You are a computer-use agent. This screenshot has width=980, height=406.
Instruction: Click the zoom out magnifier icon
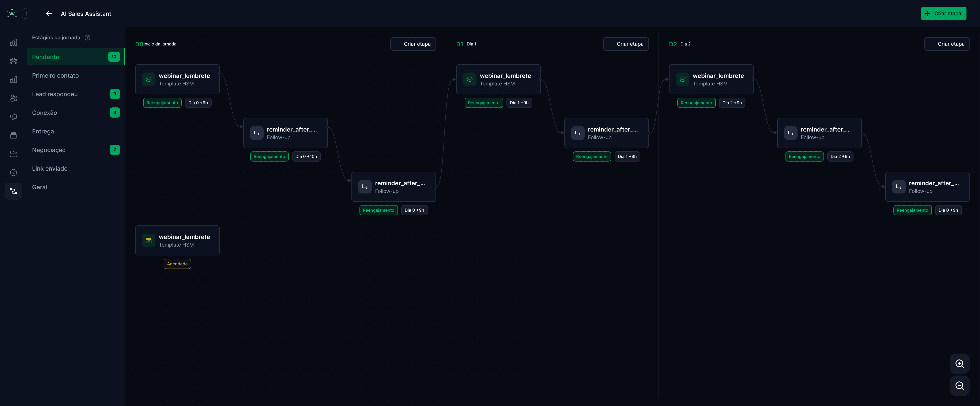pyautogui.click(x=959, y=386)
